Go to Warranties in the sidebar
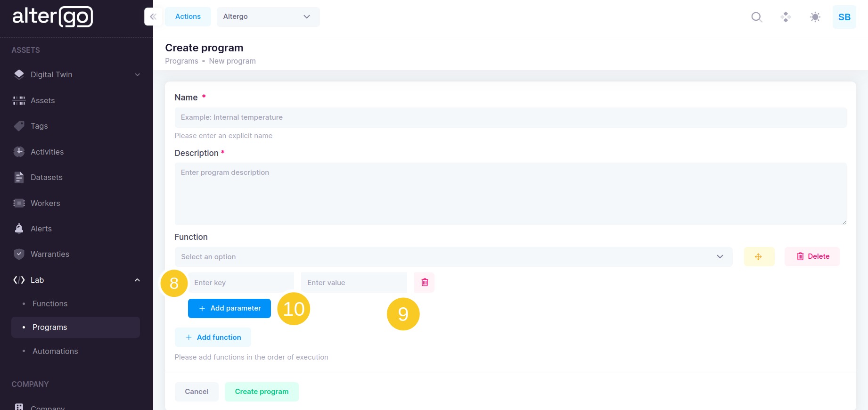Image resolution: width=868 pixels, height=410 pixels. [49, 254]
